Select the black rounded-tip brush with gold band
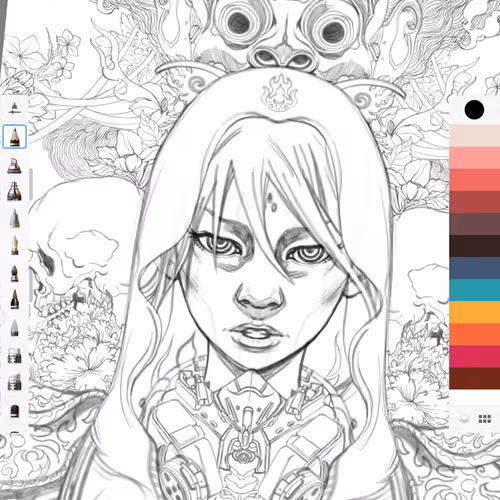The height and width of the screenshot is (500, 500). pos(14,411)
